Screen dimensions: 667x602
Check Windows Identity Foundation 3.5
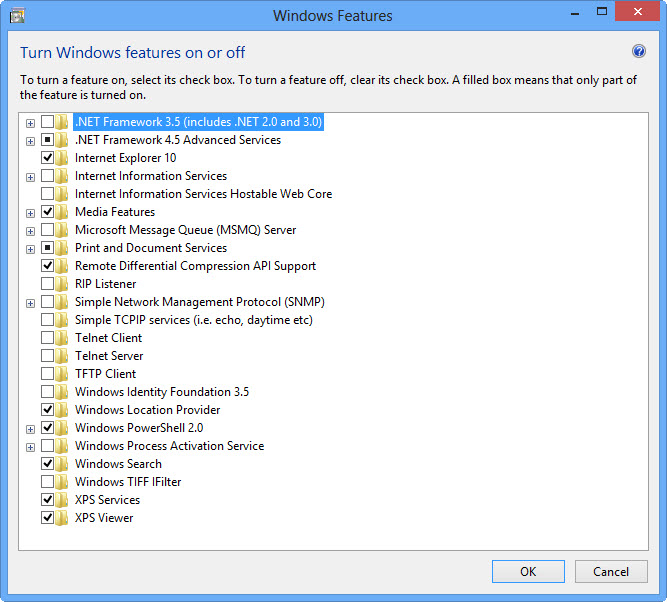coord(47,391)
